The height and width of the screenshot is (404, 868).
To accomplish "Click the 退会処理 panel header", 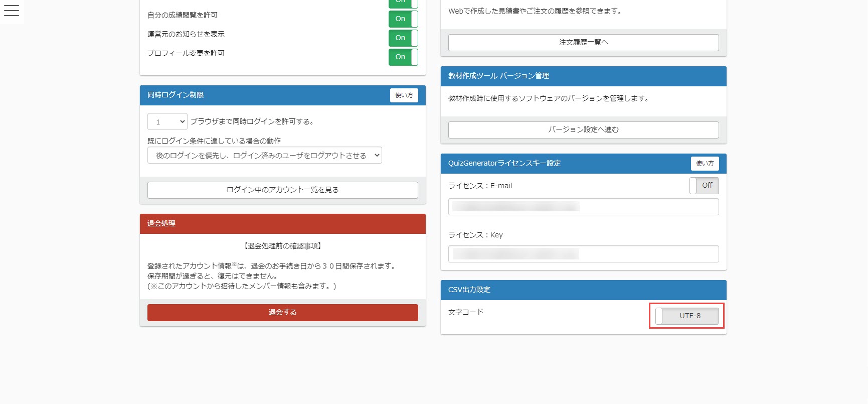I will 282,224.
